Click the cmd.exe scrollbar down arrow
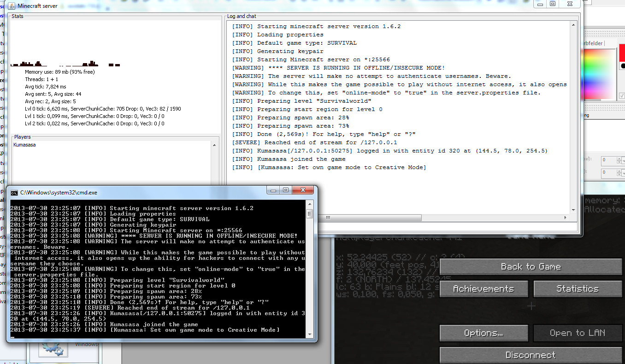This screenshot has height=364, width=625. click(x=309, y=335)
